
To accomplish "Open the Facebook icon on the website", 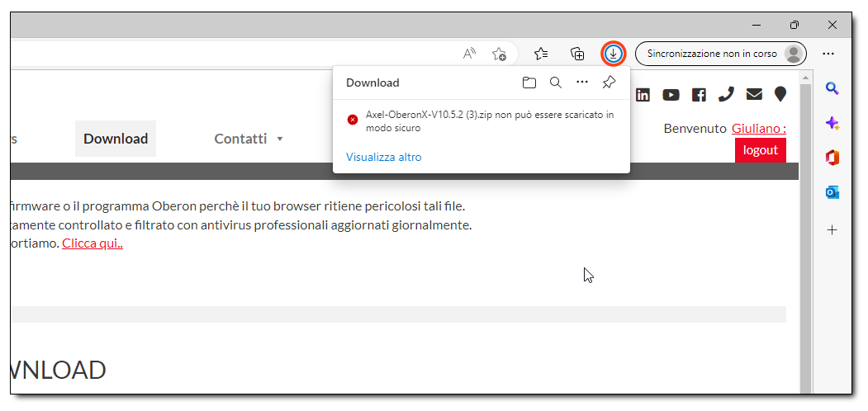I will (x=700, y=95).
